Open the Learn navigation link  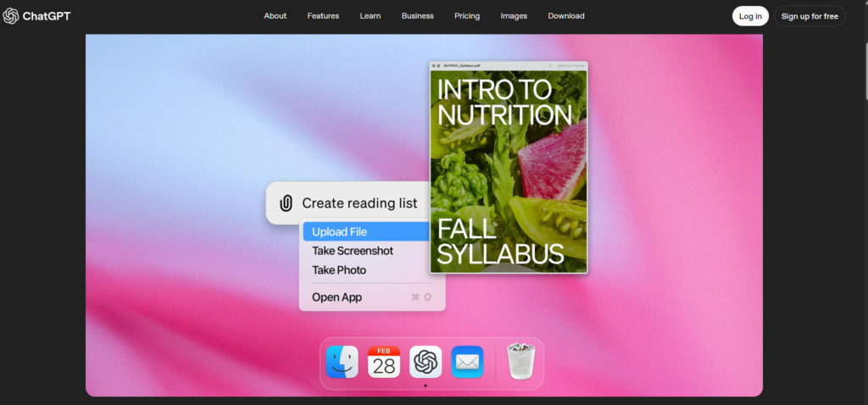tap(370, 16)
